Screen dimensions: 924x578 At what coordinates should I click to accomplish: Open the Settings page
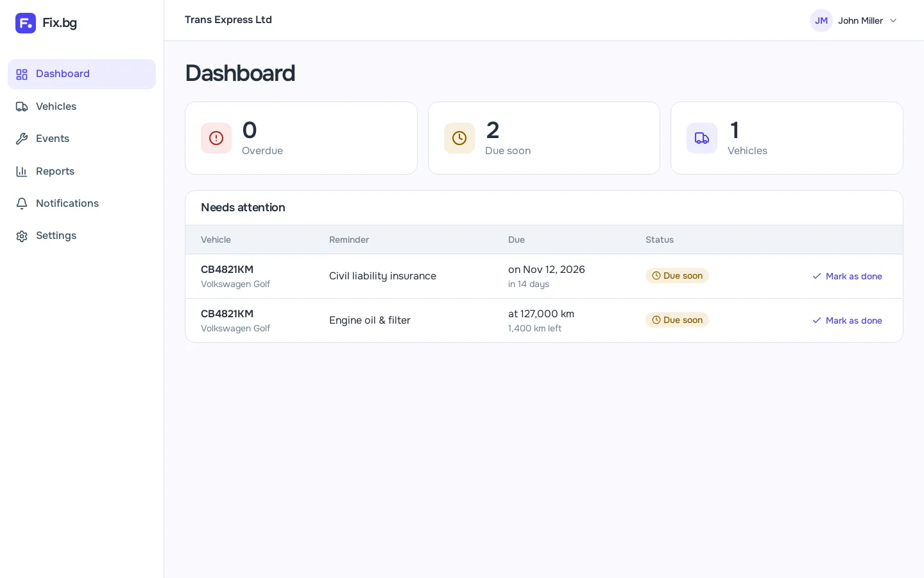click(x=81, y=236)
